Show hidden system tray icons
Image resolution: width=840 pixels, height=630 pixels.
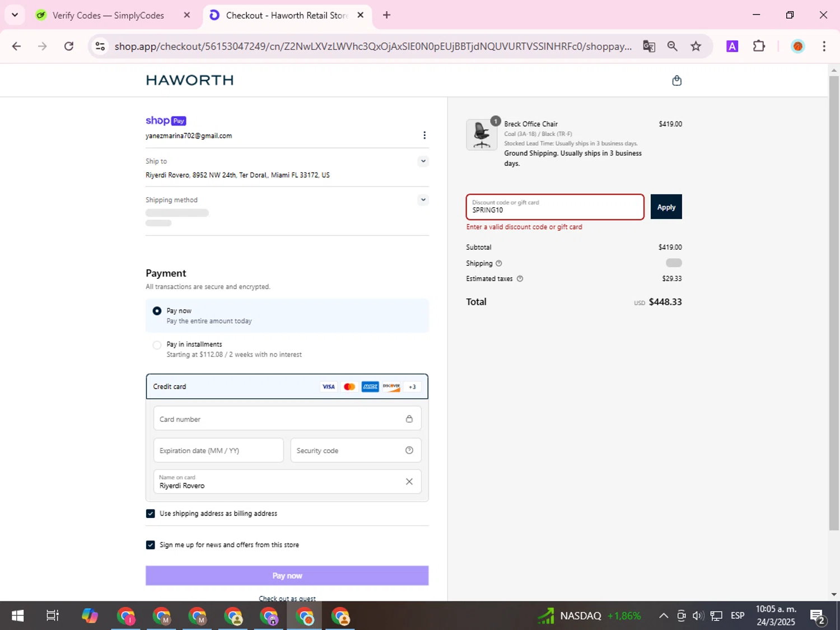tap(664, 616)
